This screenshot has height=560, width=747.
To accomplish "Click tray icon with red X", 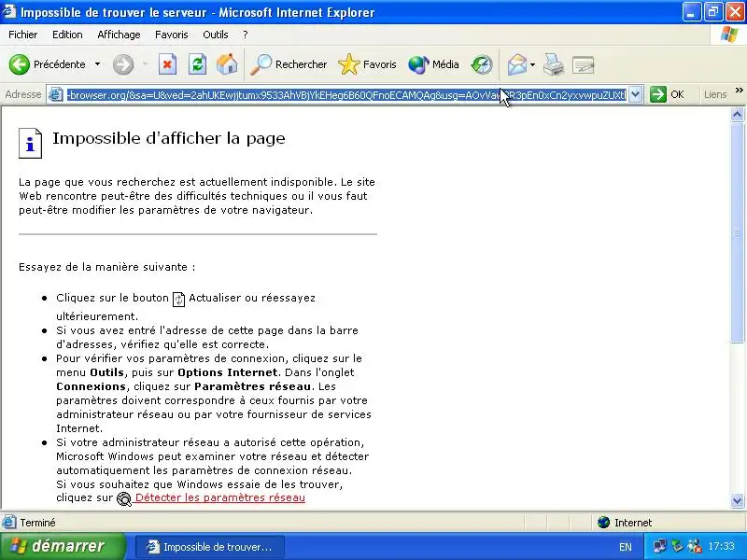I will 695,546.
